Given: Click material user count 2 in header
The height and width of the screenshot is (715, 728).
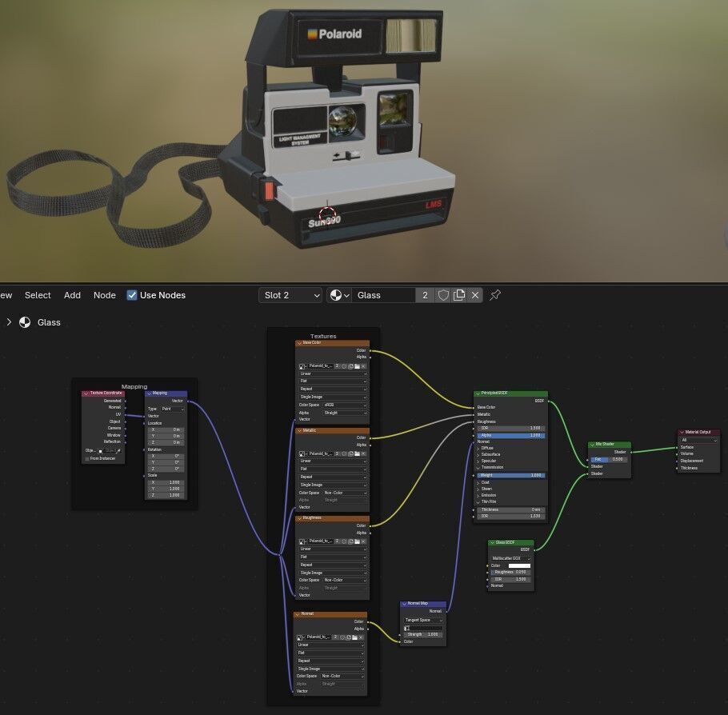Looking at the screenshot, I should [x=425, y=295].
